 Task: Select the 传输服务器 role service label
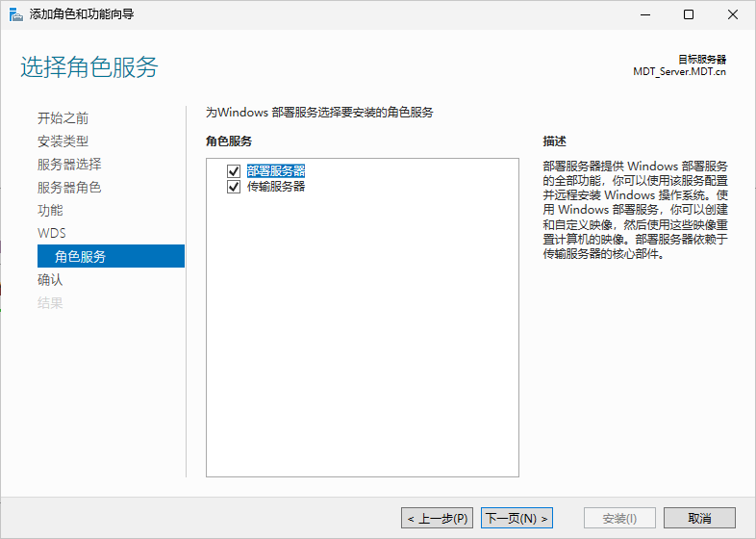[x=276, y=187]
